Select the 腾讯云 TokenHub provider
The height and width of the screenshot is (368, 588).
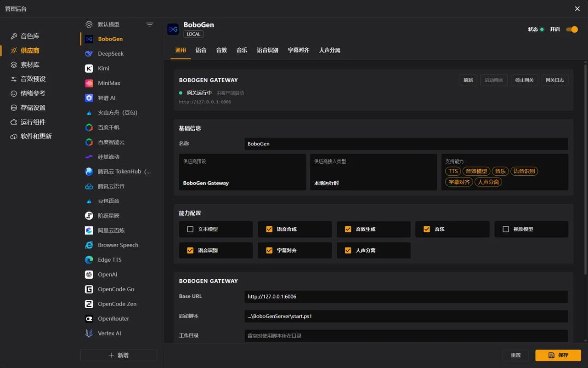coord(119,172)
